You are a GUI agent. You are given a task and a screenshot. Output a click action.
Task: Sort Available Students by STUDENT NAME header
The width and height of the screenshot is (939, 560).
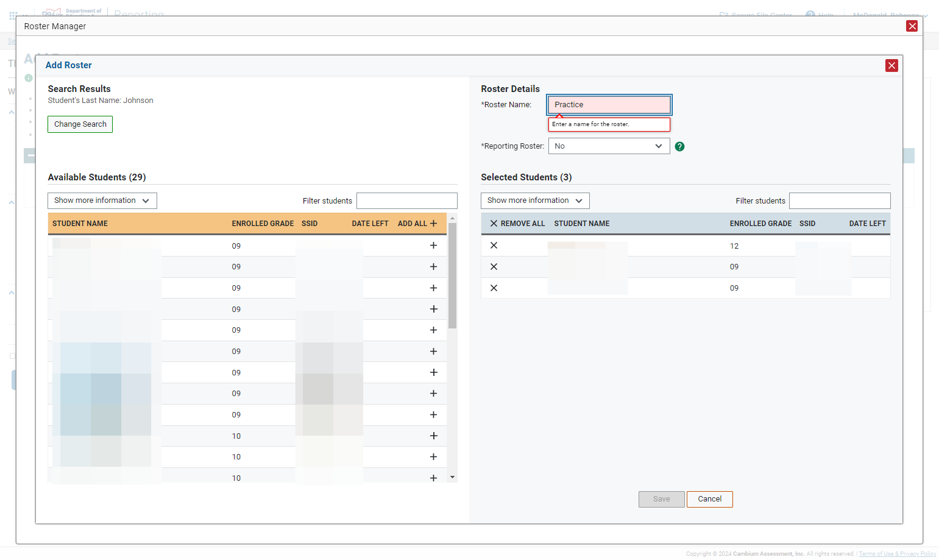(x=80, y=224)
